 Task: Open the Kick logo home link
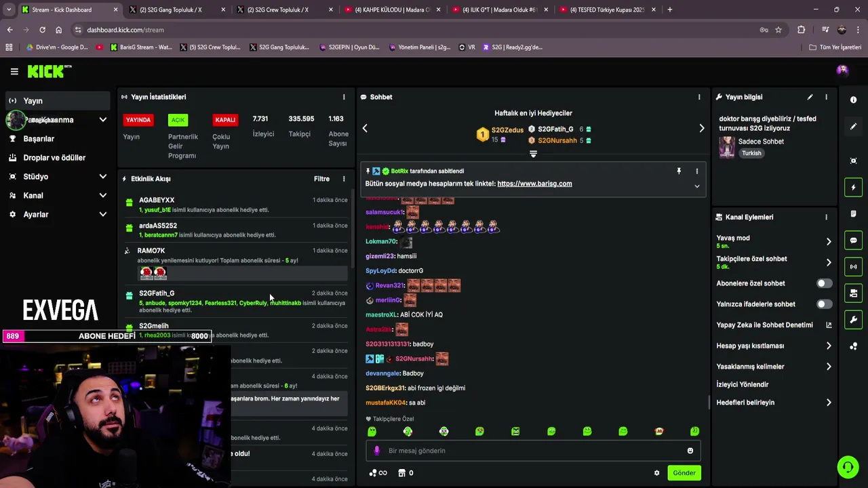[x=49, y=71]
